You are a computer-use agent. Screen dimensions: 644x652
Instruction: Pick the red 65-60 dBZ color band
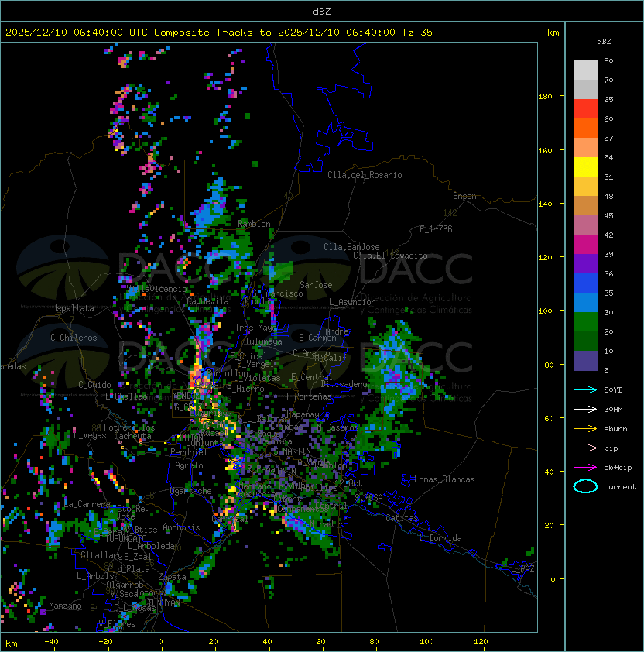coord(585,109)
